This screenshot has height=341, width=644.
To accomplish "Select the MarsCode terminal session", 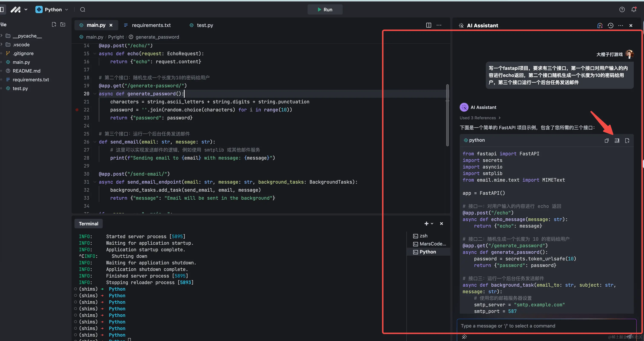I will pos(428,244).
